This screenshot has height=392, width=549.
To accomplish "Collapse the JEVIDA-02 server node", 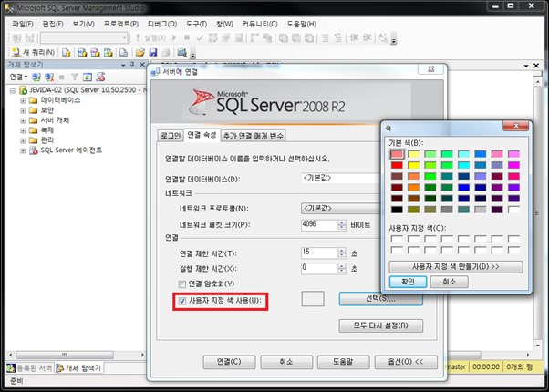I will coord(13,90).
